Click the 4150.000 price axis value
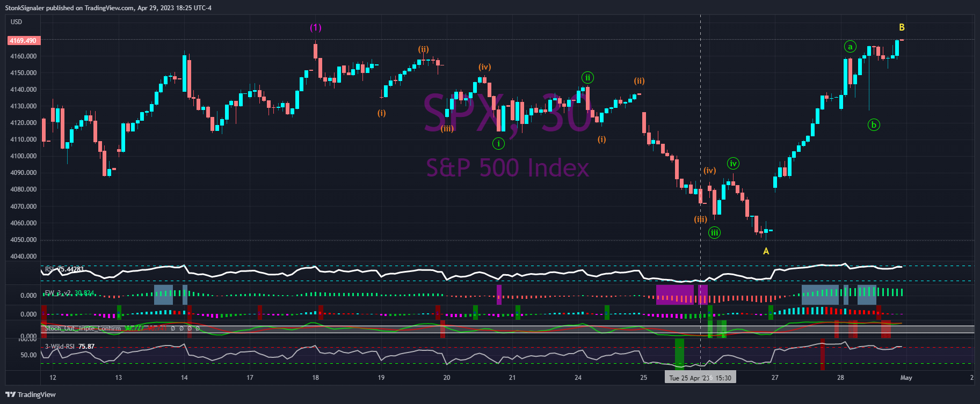The image size is (980, 404). [23, 73]
